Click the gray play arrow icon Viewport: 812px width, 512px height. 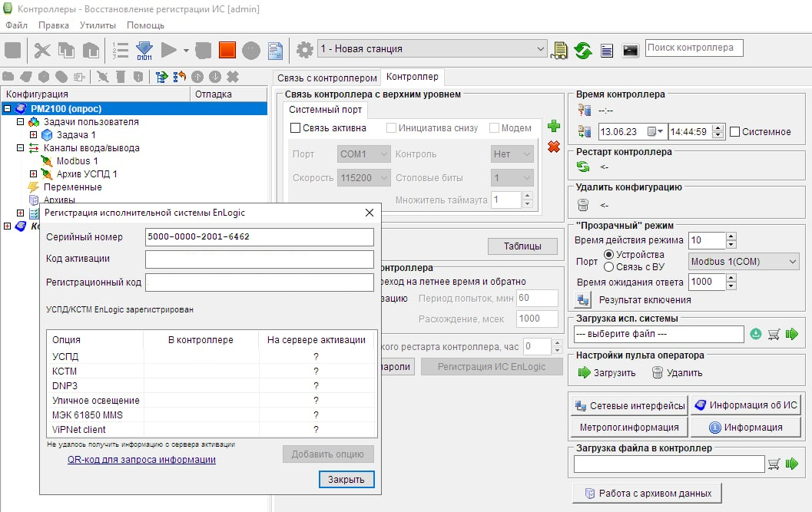click(x=169, y=50)
